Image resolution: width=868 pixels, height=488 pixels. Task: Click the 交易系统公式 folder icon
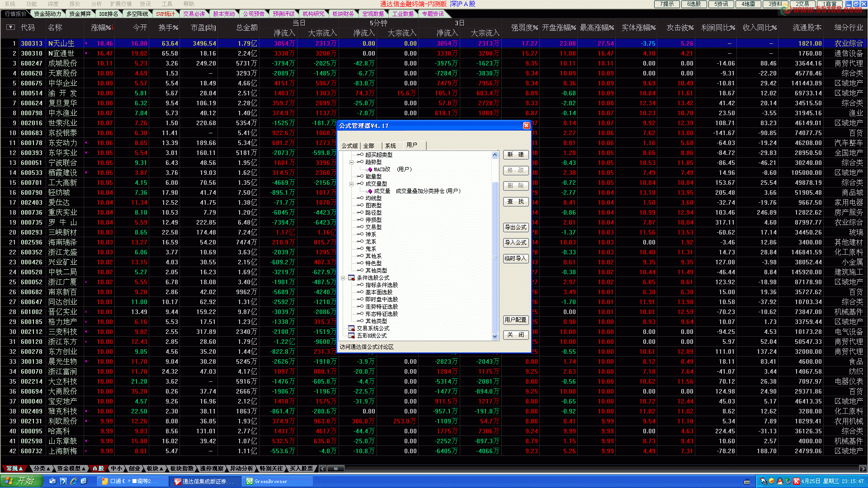(x=351, y=328)
